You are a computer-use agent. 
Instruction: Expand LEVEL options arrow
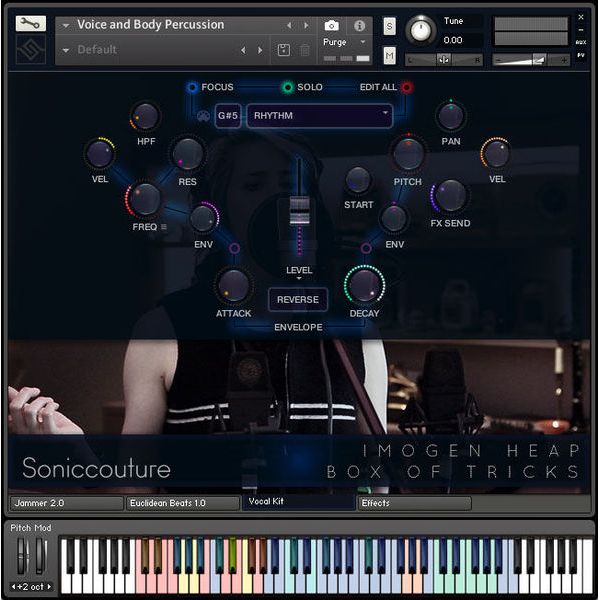pos(299,278)
